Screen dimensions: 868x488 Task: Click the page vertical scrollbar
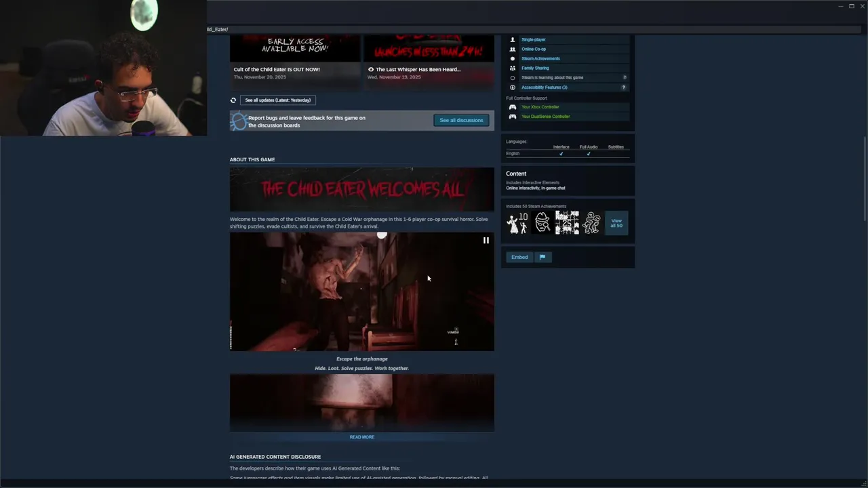click(x=865, y=178)
